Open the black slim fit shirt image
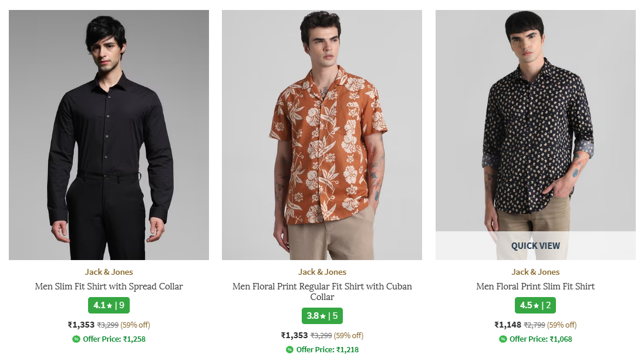The width and height of the screenshot is (644, 354). coord(109,135)
